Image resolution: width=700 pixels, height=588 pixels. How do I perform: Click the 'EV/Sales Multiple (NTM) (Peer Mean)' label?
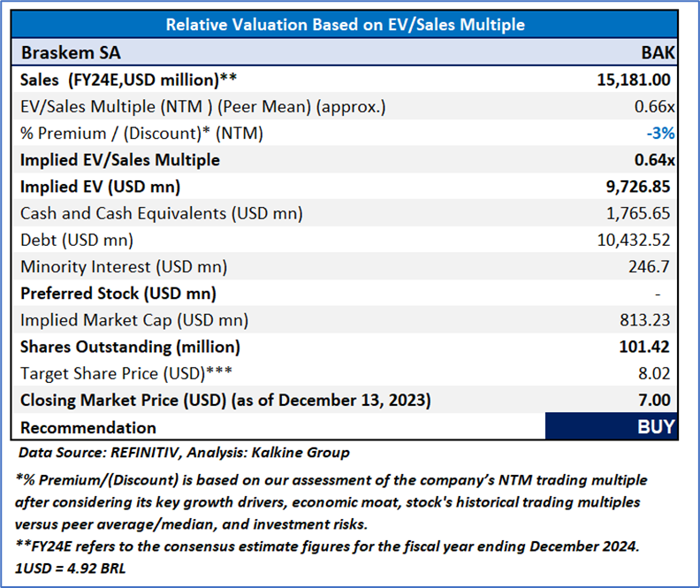pyautogui.click(x=203, y=107)
